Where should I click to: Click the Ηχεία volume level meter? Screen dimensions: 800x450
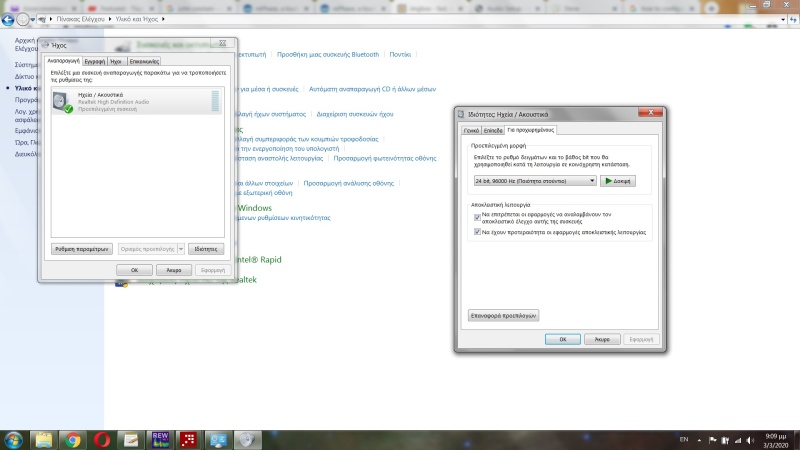point(215,101)
